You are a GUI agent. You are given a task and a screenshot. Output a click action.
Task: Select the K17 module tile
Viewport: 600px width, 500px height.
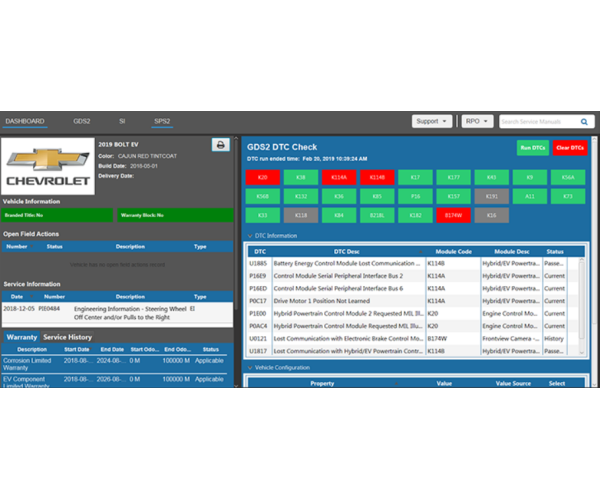coord(415,178)
